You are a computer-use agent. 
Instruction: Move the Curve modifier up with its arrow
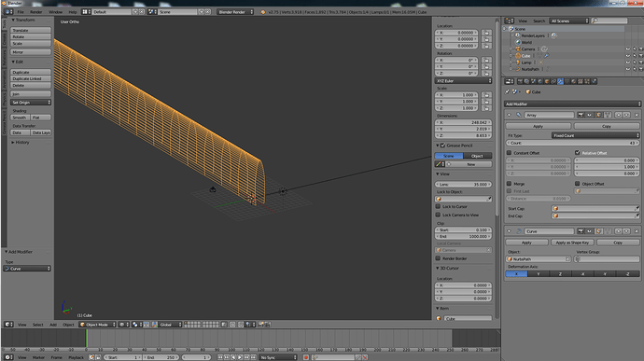tap(619, 231)
